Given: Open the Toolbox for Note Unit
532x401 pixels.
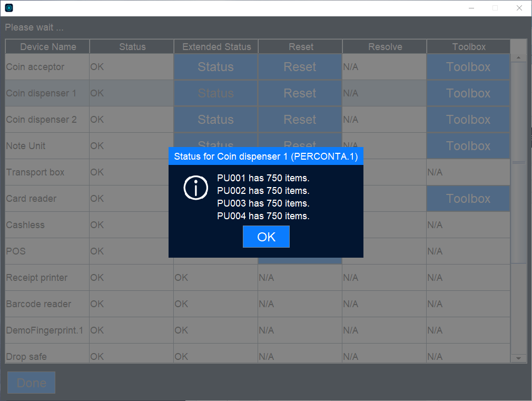Looking at the screenshot, I should [468, 145].
